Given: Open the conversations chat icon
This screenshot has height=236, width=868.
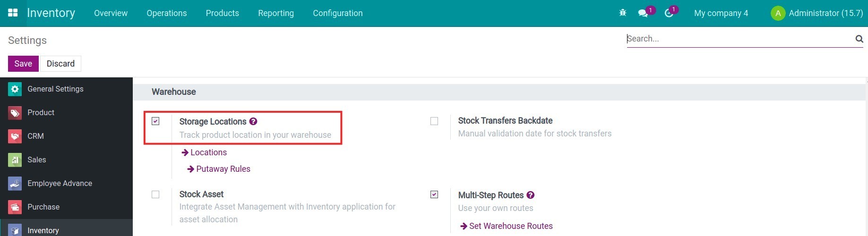Looking at the screenshot, I should point(643,13).
